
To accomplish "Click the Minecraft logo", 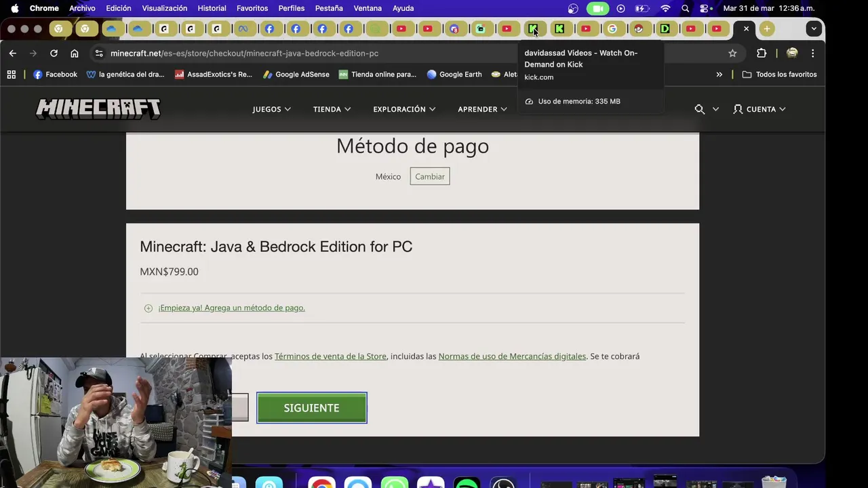I will pos(98,108).
